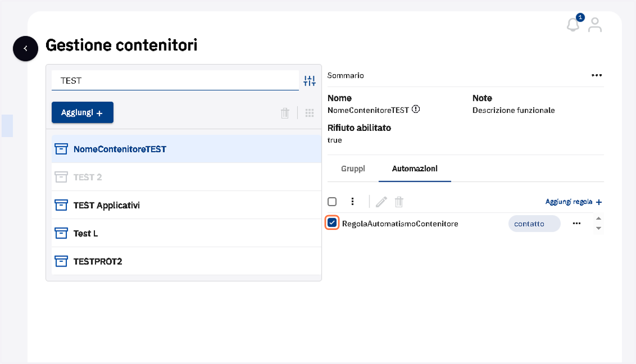Delete container with the list trash icon

coord(285,113)
